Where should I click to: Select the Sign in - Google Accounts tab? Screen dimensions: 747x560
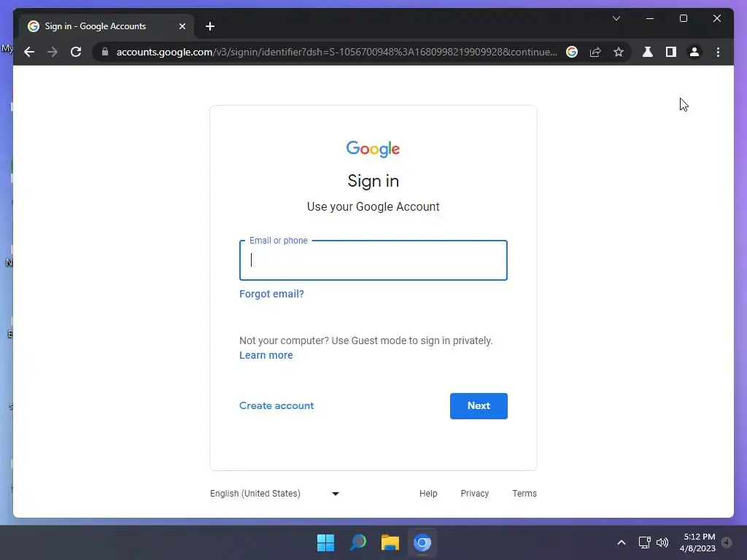pyautogui.click(x=107, y=26)
